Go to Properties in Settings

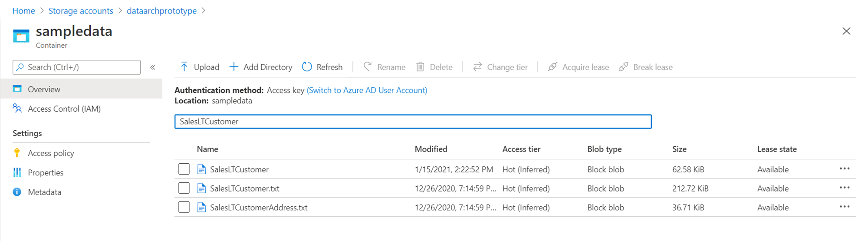pos(45,173)
